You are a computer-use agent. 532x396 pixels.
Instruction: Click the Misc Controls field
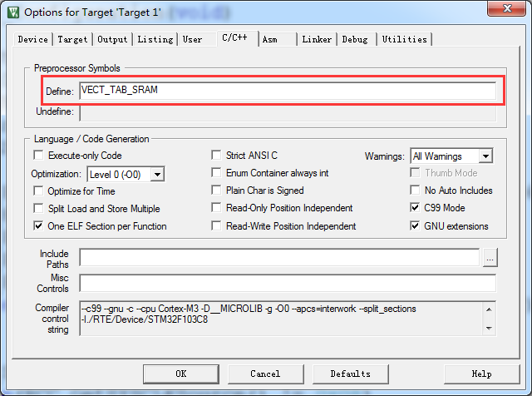(288, 283)
